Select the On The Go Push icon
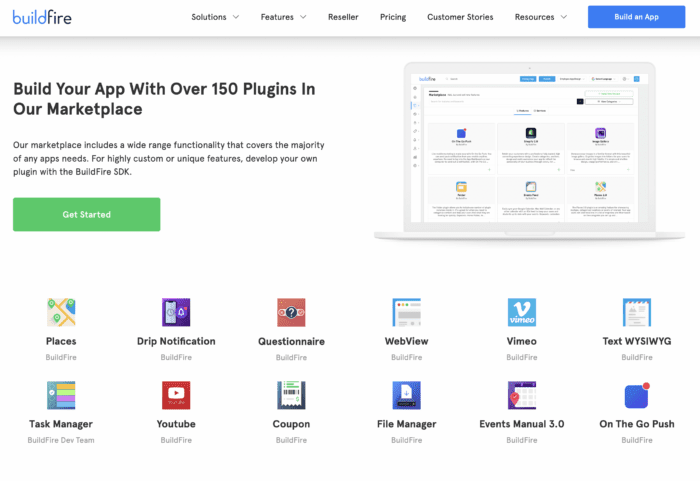 637,395
